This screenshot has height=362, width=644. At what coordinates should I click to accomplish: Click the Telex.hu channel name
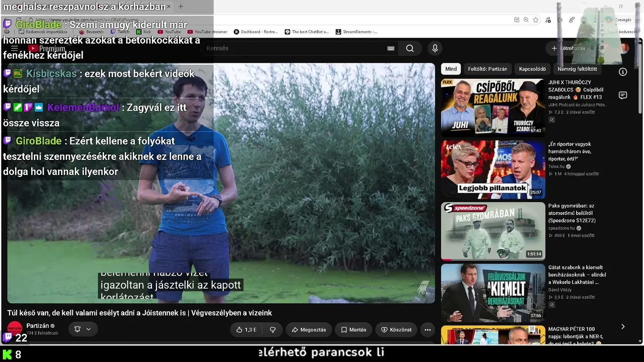556,166
